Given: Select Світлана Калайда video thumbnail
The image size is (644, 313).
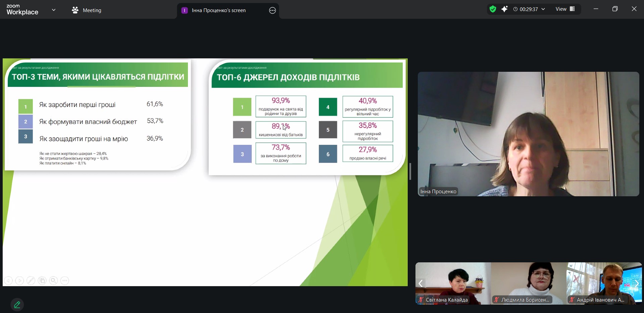Looking at the screenshot, I should click(453, 283).
